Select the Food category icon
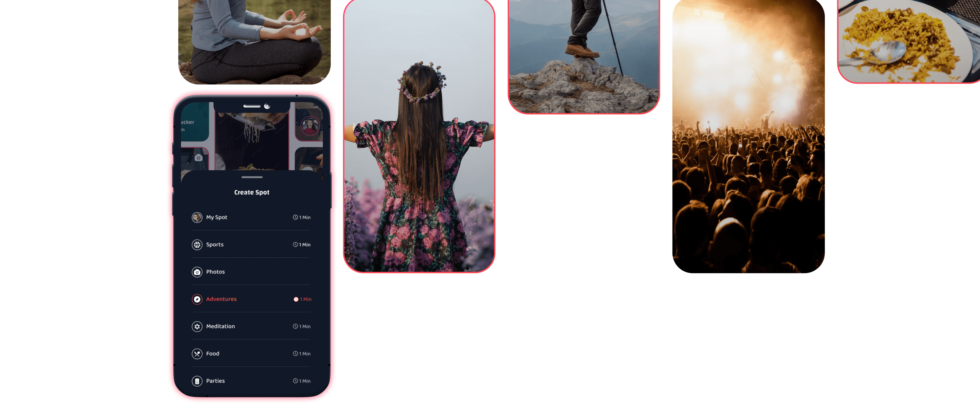Image resolution: width=980 pixels, height=404 pixels. (x=197, y=353)
